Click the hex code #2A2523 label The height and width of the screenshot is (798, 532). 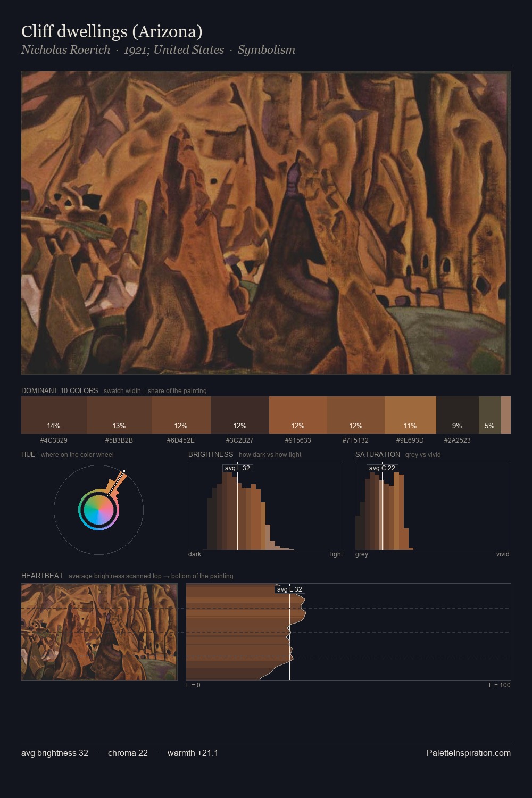click(458, 440)
